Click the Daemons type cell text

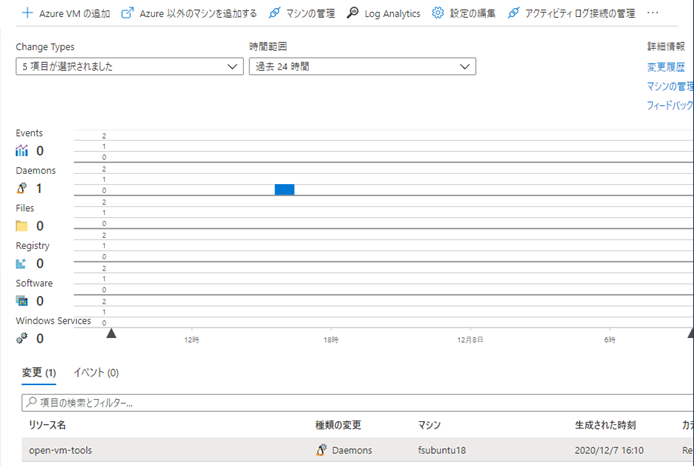(352, 451)
